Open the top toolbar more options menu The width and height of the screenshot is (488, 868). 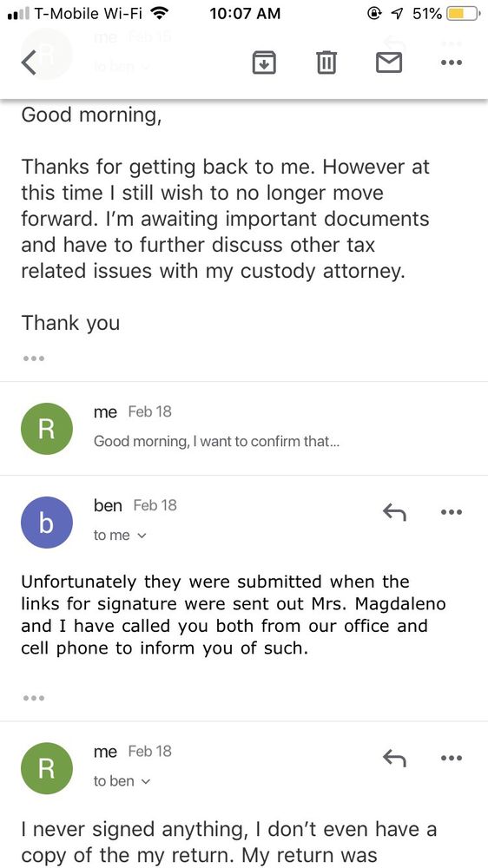[x=452, y=62]
